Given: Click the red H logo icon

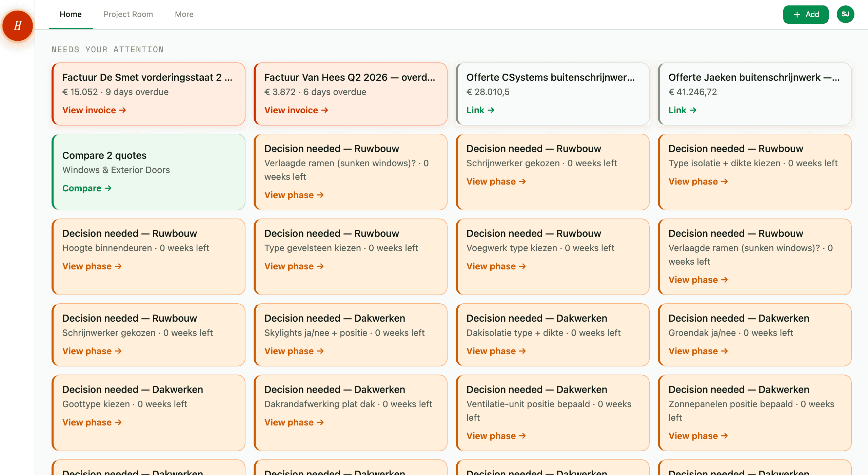Looking at the screenshot, I should pyautogui.click(x=18, y=25).
